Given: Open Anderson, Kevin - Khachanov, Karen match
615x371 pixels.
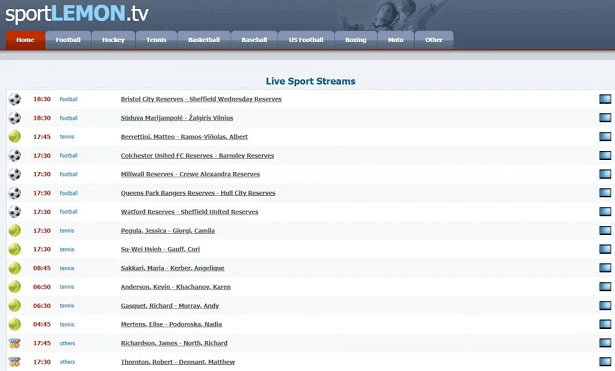Looking at the screenshot, I should tap(176, 287).
